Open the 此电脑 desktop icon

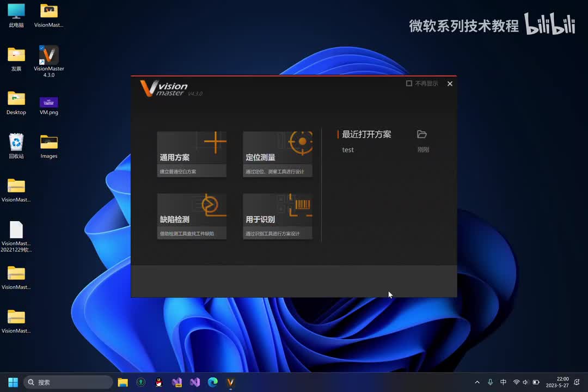click(x=16, y=15)
